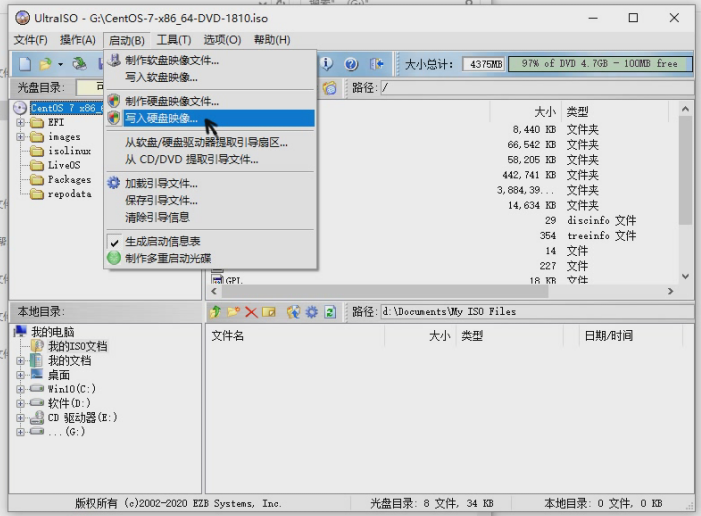The image size is (701, 516).
Task: Expand the 我的文档 tree node
Action: click(x=20, y=360)
